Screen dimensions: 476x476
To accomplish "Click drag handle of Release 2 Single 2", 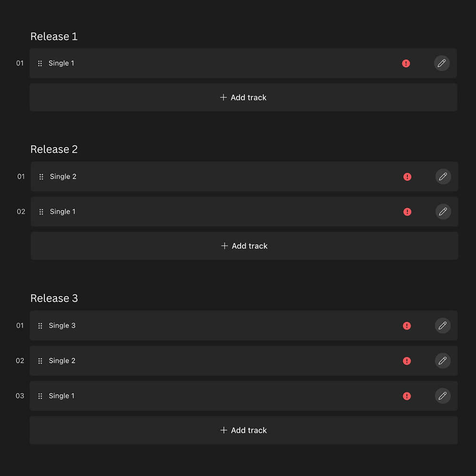I will point(41,177).
